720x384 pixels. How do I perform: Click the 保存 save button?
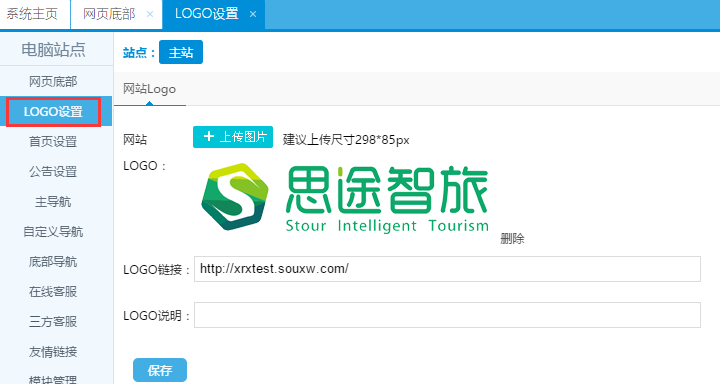point(160,370)
